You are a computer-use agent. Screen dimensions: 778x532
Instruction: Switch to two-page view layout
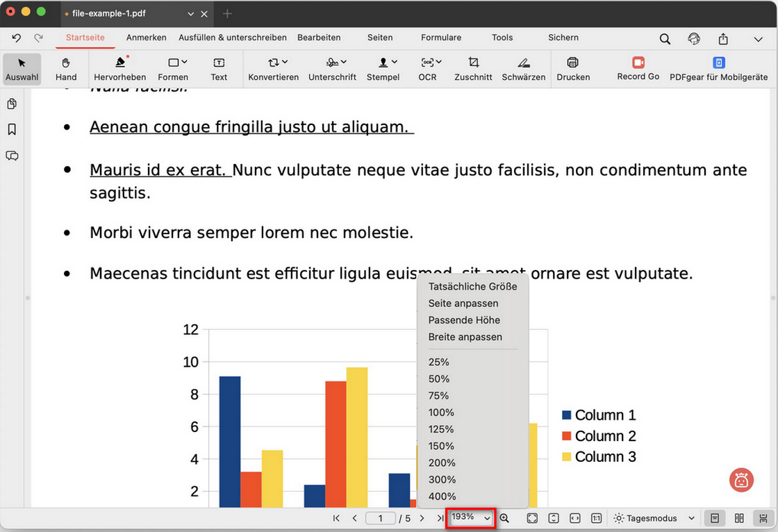click(x=739, y=518)
